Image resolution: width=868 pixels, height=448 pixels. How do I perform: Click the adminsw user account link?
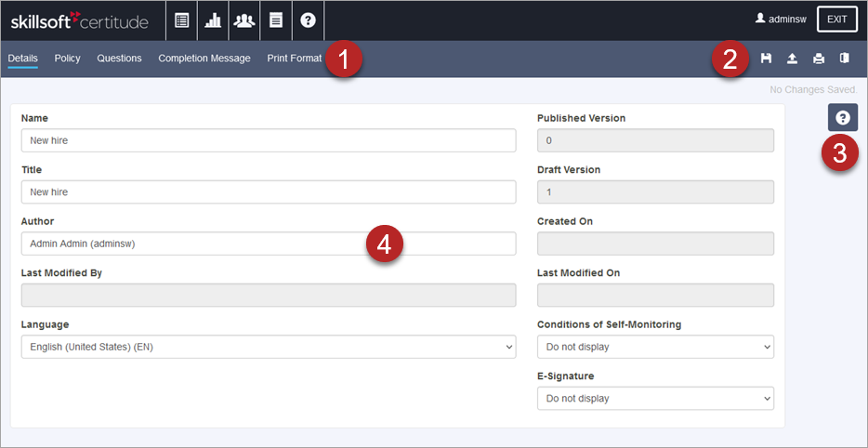tap(781, 19)
